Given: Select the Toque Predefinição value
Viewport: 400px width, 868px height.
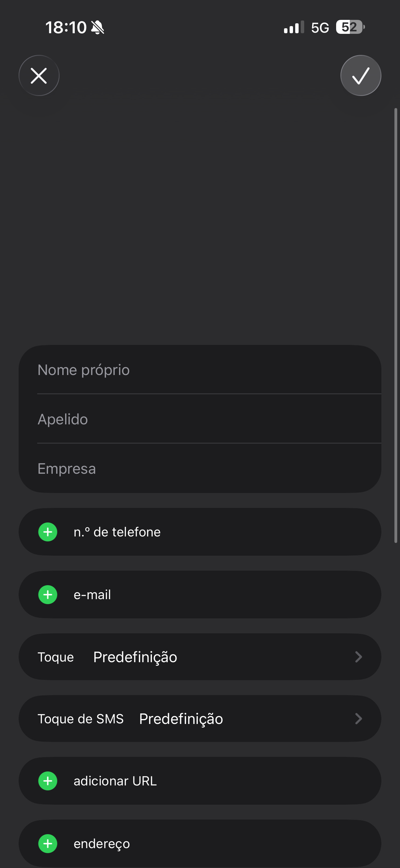Looking at the screenshot, I should 135,657.
